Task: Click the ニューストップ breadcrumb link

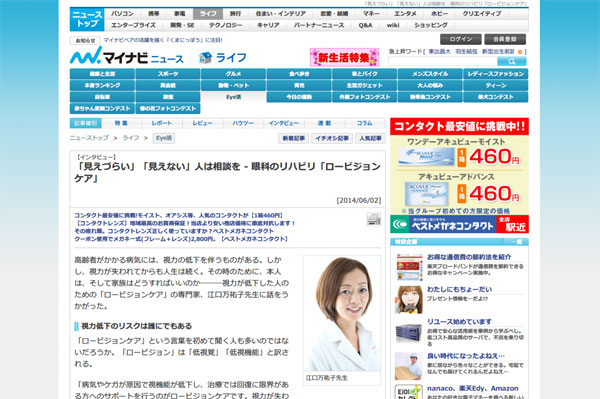Action: click(89, 138)
